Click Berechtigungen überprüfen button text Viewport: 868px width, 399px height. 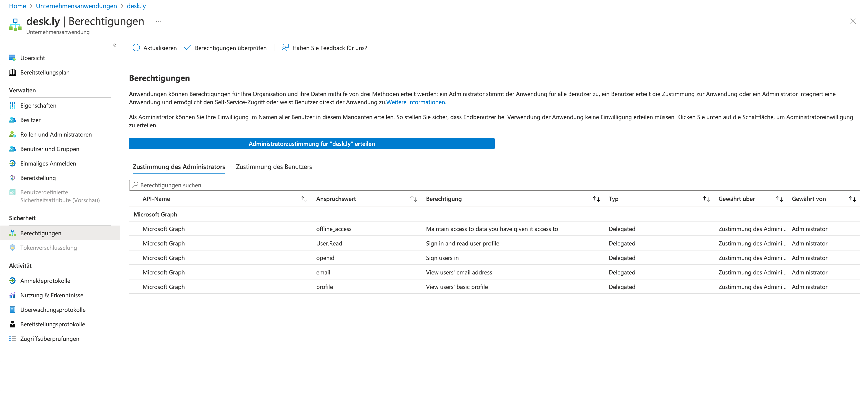pyautogui.click(x=230, y=48)
